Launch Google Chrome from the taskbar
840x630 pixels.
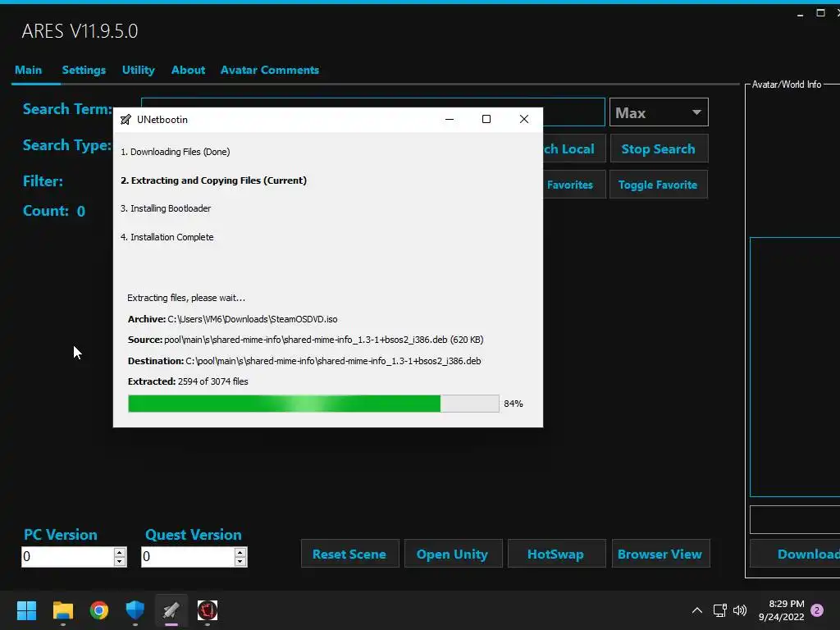click(x=99, y=609)
